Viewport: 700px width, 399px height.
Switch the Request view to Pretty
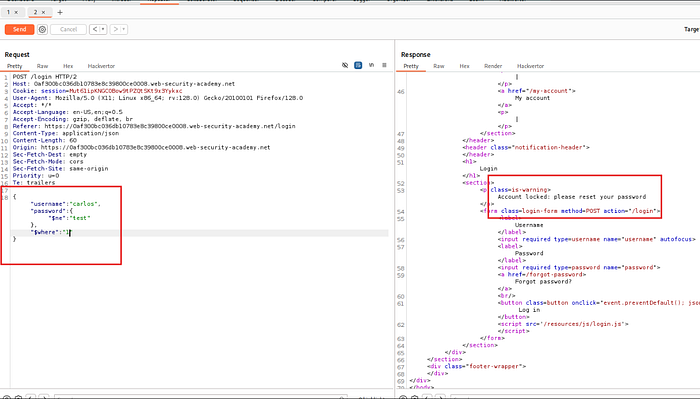15,66
